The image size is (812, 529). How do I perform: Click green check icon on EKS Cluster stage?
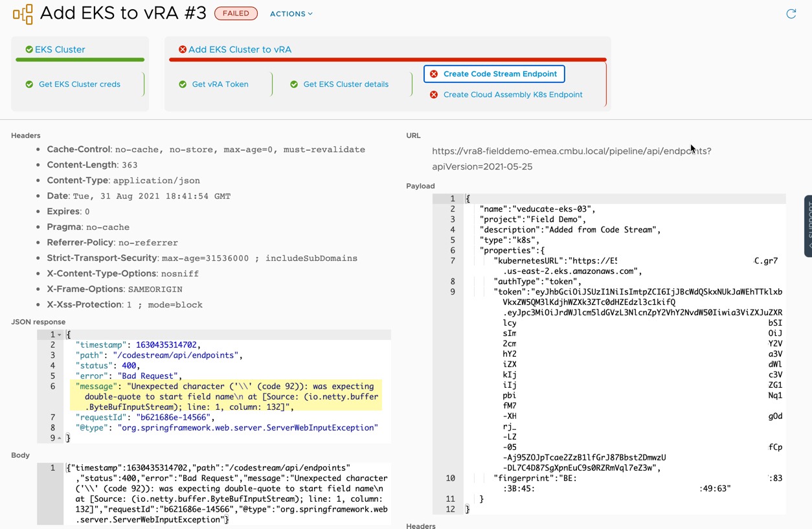[29, 49]
